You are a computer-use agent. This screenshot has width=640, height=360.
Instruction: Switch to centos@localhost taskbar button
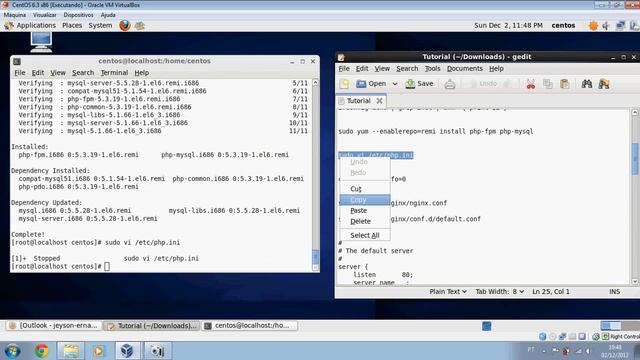(x=250, y=326)
